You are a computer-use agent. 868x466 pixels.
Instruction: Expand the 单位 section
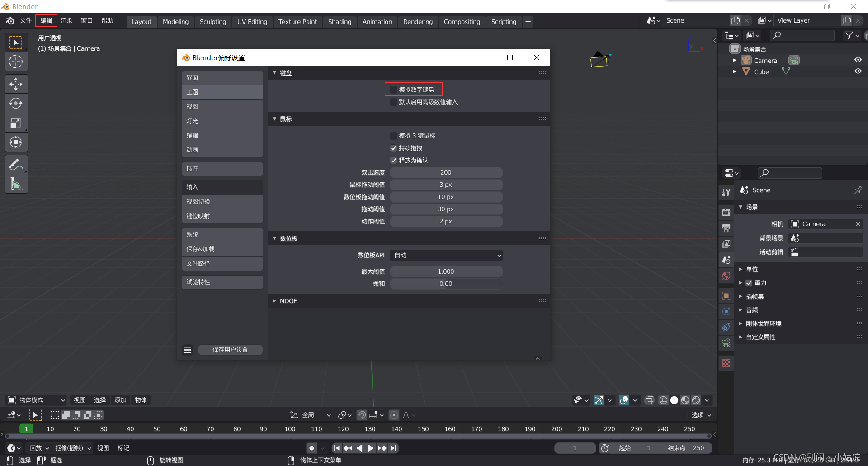(x=741, y=269)
